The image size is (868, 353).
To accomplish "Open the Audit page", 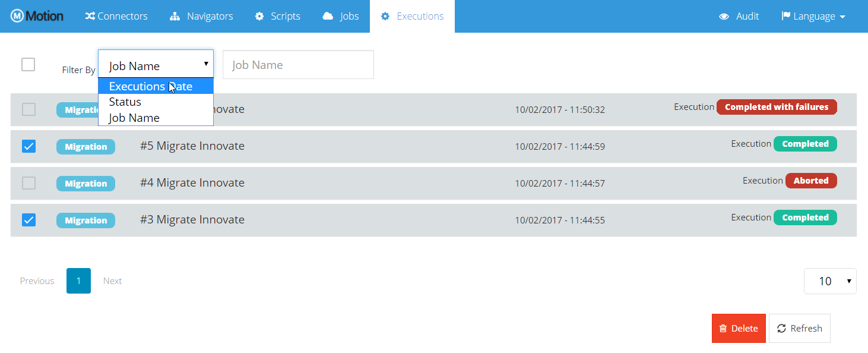I will tap(739, 16).
